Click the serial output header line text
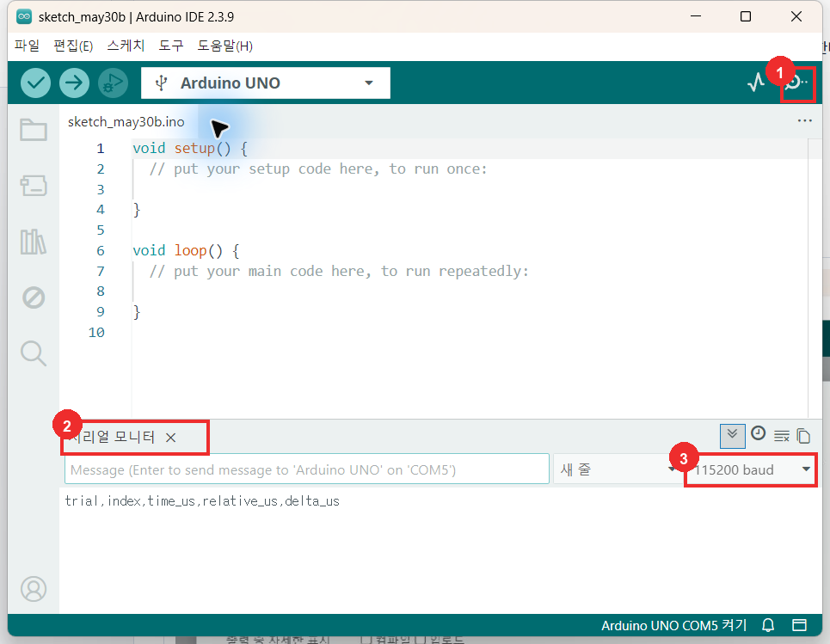The height and width of the screenshot is (644, 830). 201,501
